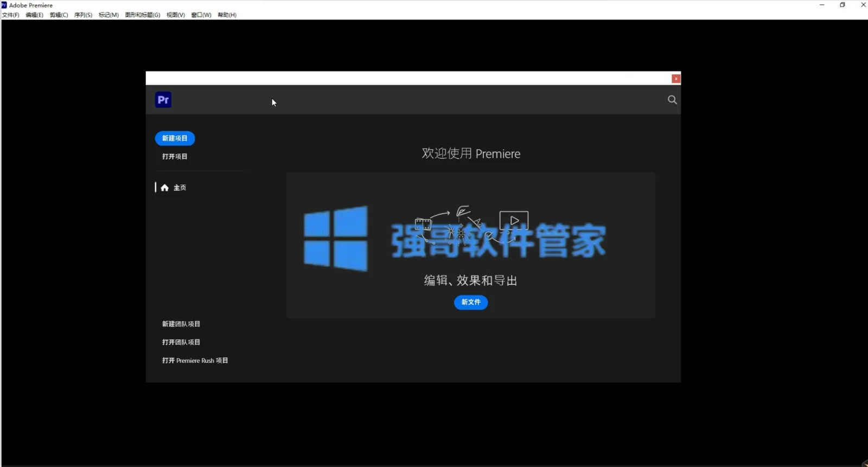Click the Adobe Premiere title bar icon
Image resolution: width=868 pixels, height=467 pixels.
click(4, 5)
